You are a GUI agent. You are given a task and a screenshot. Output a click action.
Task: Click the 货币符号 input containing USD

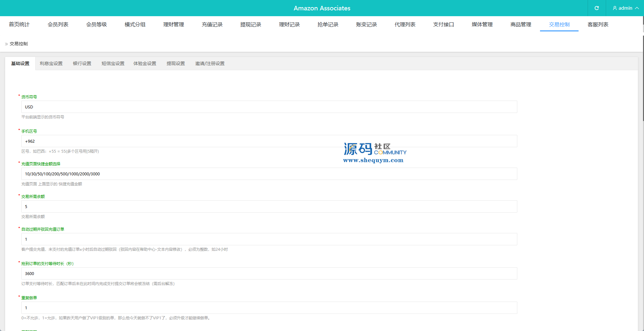pyautogui.click(x=269, y=107)
